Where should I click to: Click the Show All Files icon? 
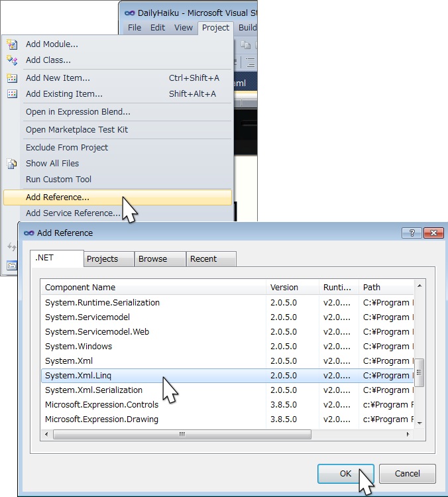tap(12, 164)
